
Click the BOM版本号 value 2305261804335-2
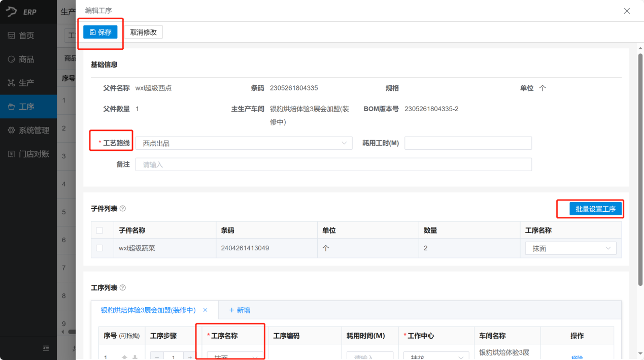tap(431, 109)
